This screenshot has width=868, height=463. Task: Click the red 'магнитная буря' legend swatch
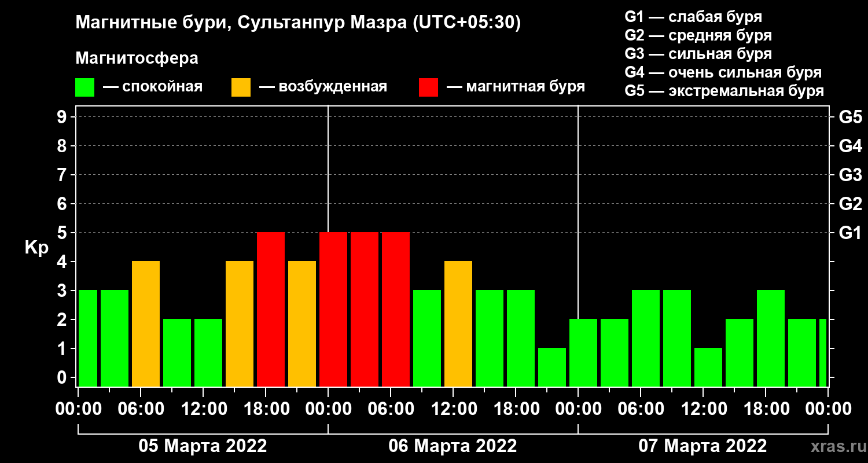click(429, 87)
